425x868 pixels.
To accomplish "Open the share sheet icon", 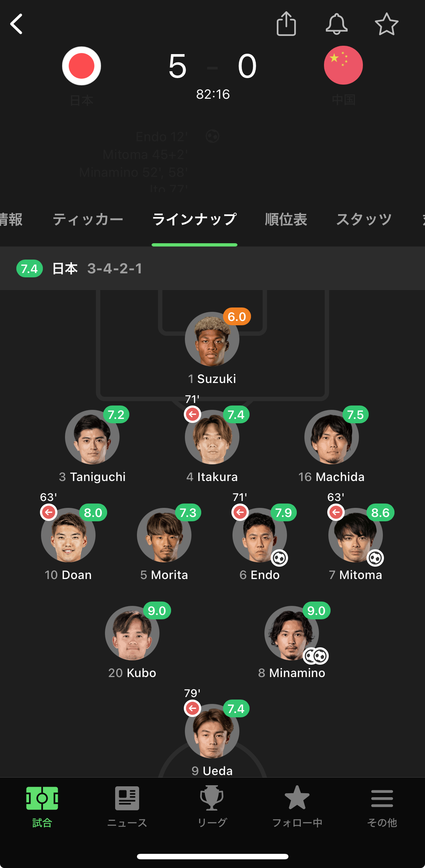I will pos(286,24).
